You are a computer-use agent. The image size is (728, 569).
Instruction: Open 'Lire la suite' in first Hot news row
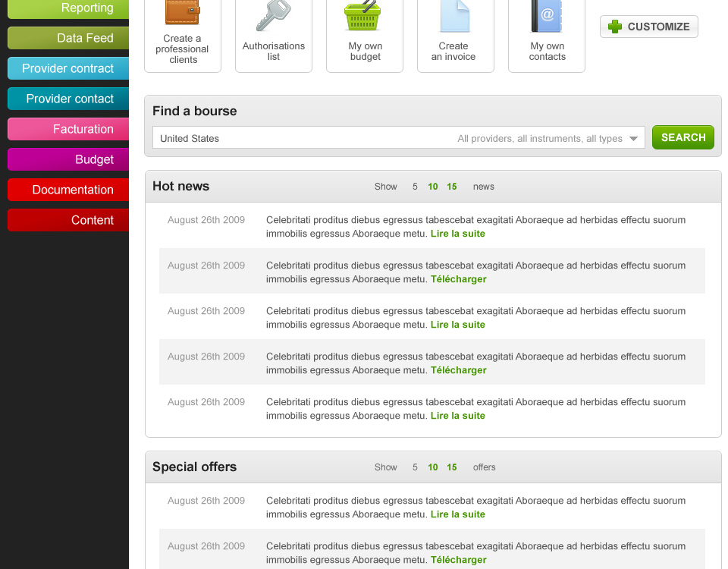(x=458, y=234)
